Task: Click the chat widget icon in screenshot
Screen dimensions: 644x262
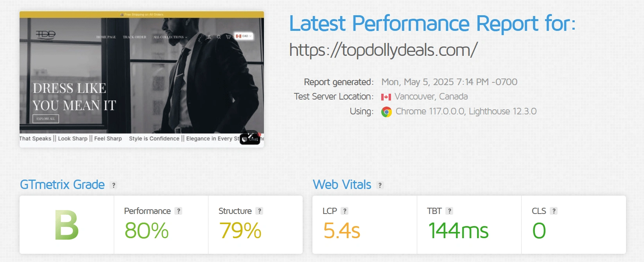Action: point(250,137)
